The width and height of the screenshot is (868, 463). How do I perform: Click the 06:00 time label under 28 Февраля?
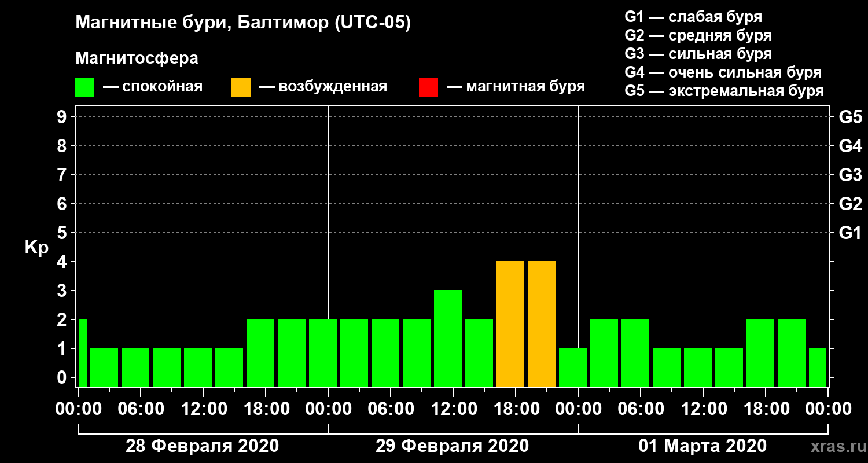(141, 409)
